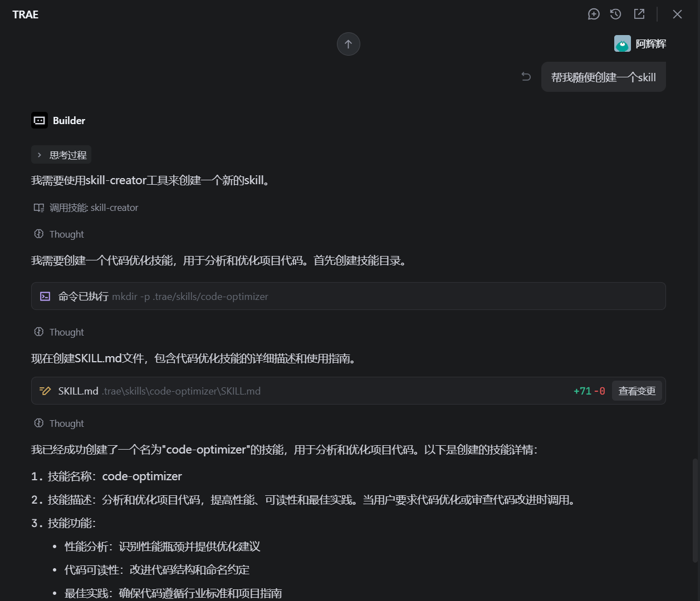Click the terminal icon in 命令已执行 row
Screen dimensions: 700x601
[45, 297]
